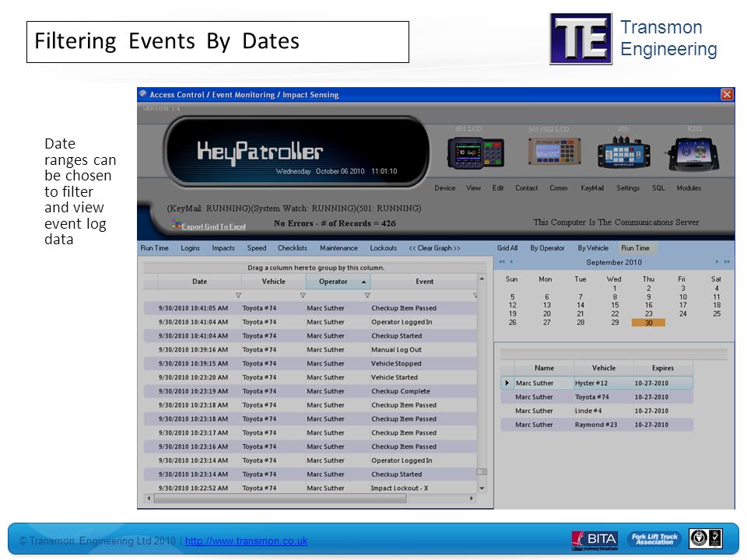Select the KISS device image
Screen dimensions: 747x560
tap(695, 154)
